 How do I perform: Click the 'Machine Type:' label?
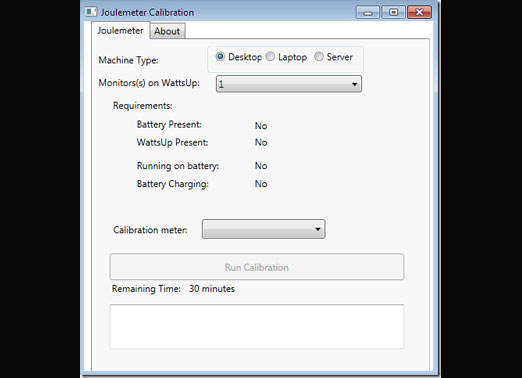pos(128,60)
